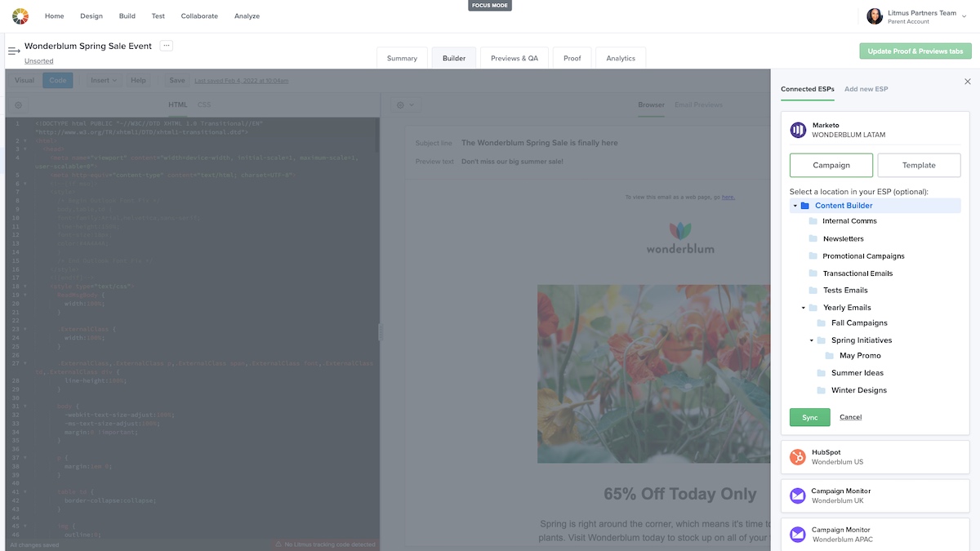Switch to the Proof tab
This screenshot has height=551, width=980.
(x=572, y=58)
